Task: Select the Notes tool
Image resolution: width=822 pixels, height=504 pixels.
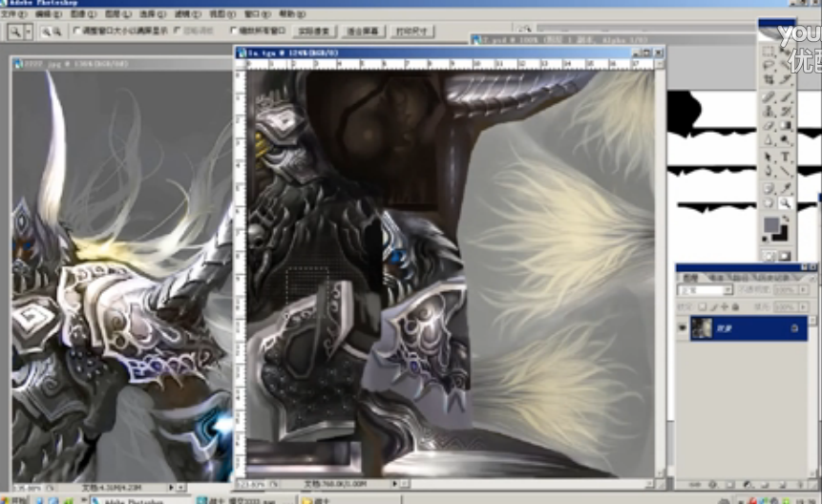Action: 769,188
